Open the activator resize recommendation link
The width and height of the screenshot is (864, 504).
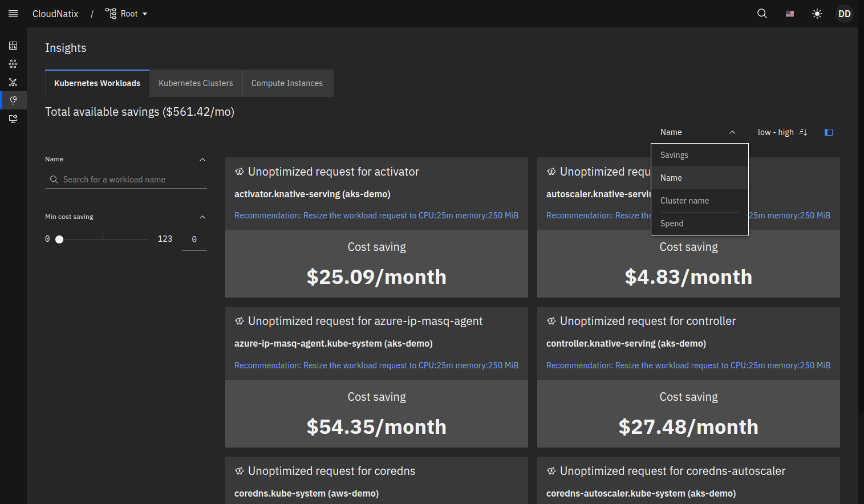pyautogui.click(x=376, y=216)
